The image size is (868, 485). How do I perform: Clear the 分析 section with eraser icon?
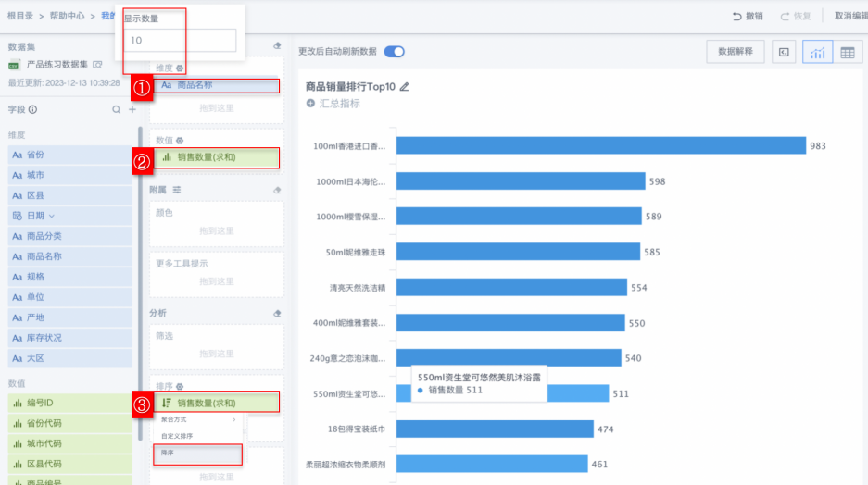click(277, 313)
